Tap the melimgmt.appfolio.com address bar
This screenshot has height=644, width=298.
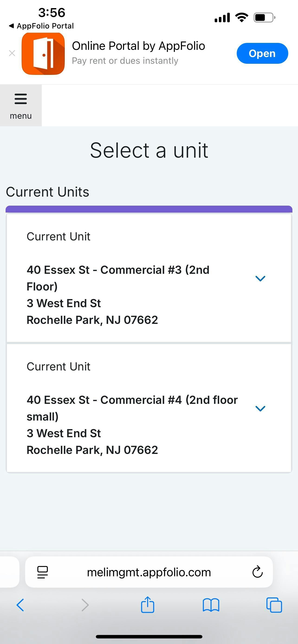(x=149, y=572)
